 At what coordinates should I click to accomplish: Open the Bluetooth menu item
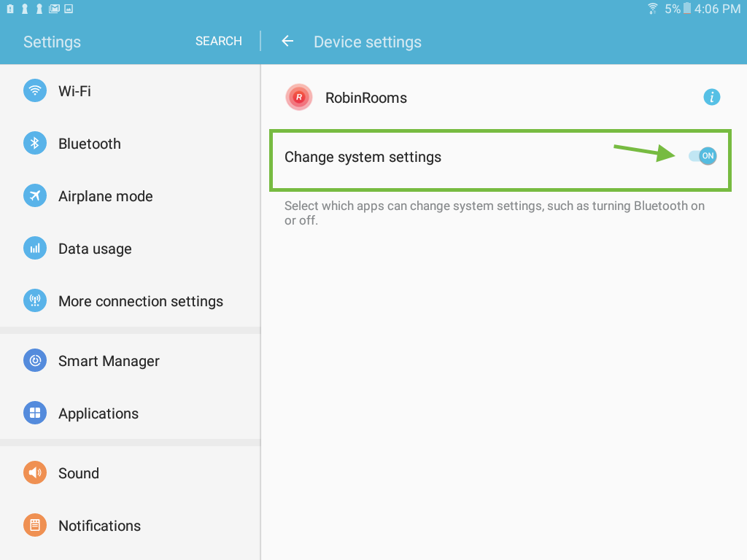click(x=130, y=144)
